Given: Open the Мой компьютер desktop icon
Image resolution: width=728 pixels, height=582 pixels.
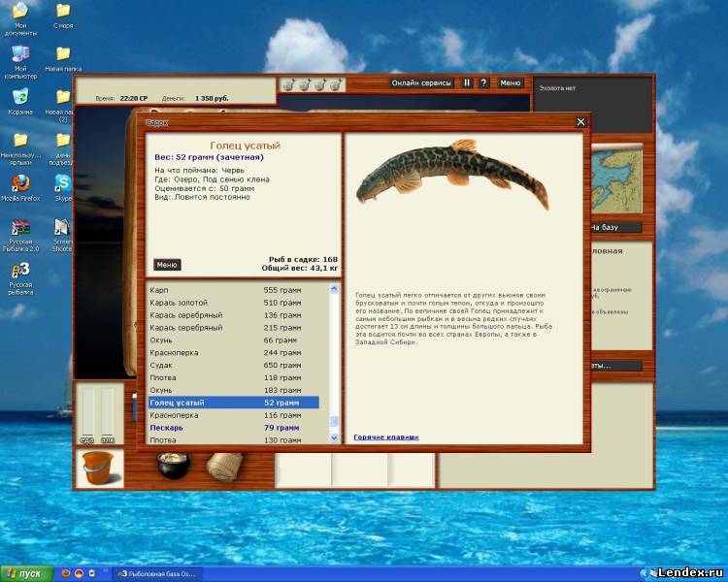Looking at the screenshot, I should (x=20, y=63).
